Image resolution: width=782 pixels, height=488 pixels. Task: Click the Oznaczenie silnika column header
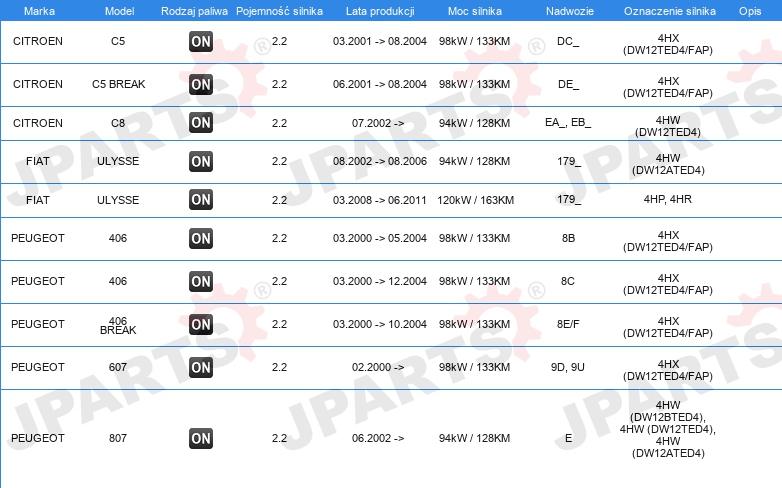[x=670, y=11]
